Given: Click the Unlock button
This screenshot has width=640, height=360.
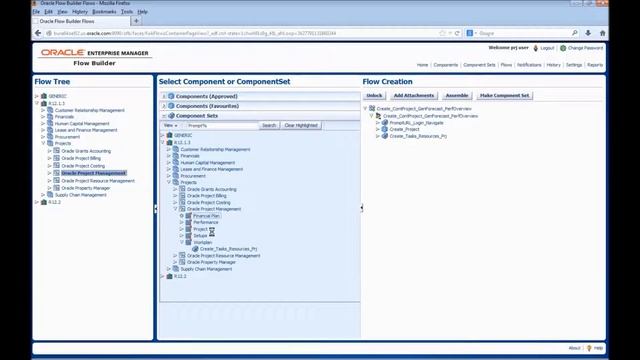Looking at the screenshot, I should coord(374,96).
